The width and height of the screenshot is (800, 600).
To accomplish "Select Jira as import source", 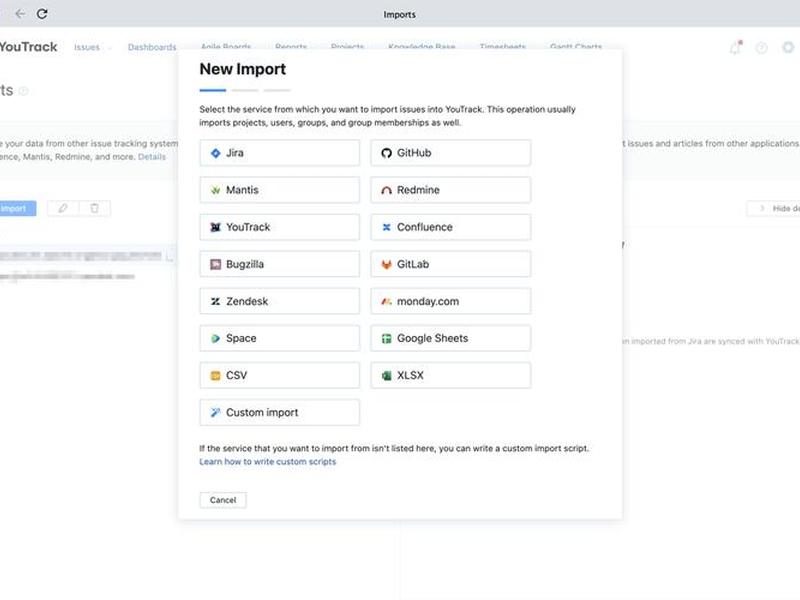I will 279,153.
